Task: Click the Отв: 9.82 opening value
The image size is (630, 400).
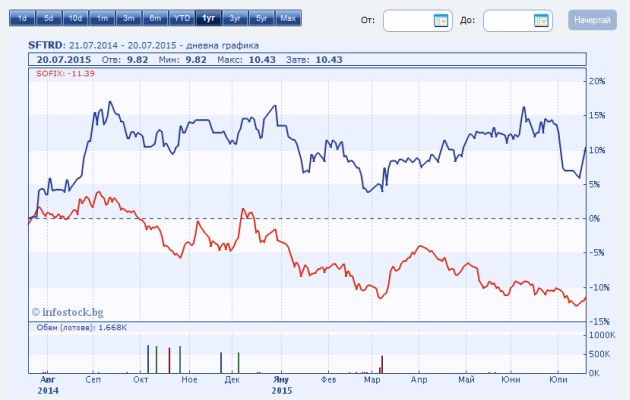Action: [125, 60]
